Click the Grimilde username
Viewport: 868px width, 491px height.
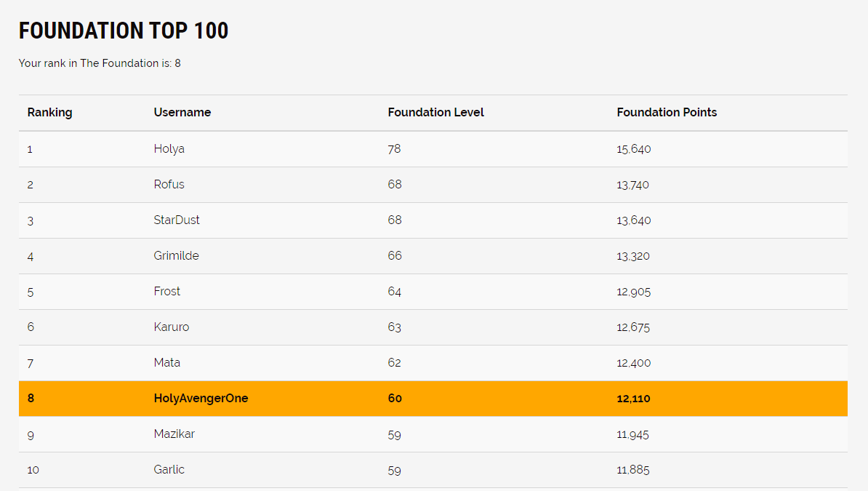point(176,255)
